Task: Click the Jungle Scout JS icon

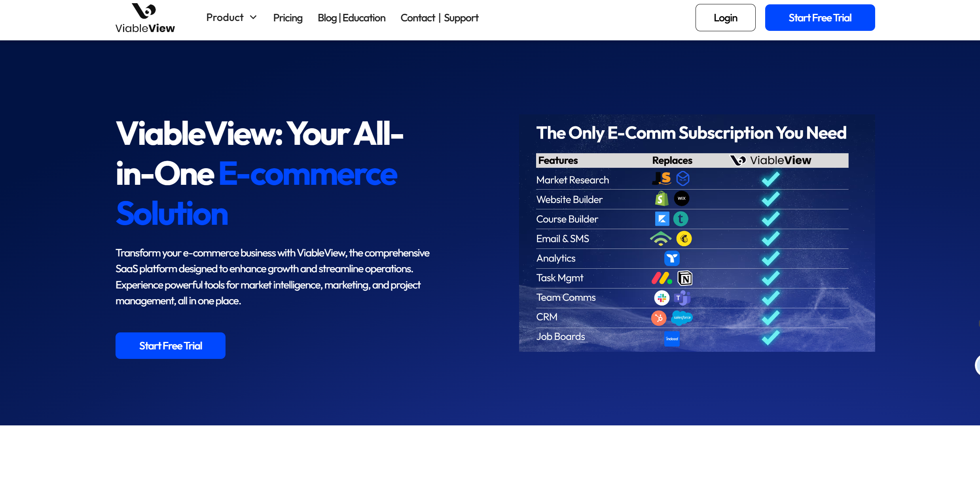Action: (x=662, y=178)
